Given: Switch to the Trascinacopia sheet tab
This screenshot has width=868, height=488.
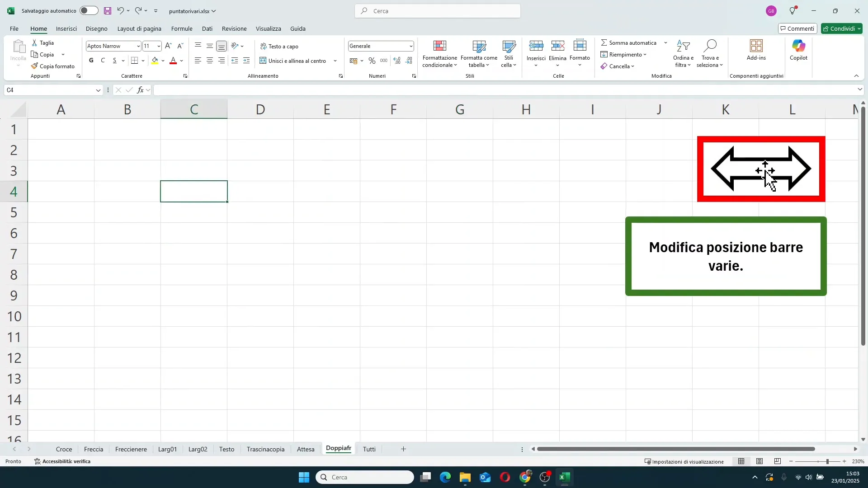Looking at the screenshot, I should 265,449.
